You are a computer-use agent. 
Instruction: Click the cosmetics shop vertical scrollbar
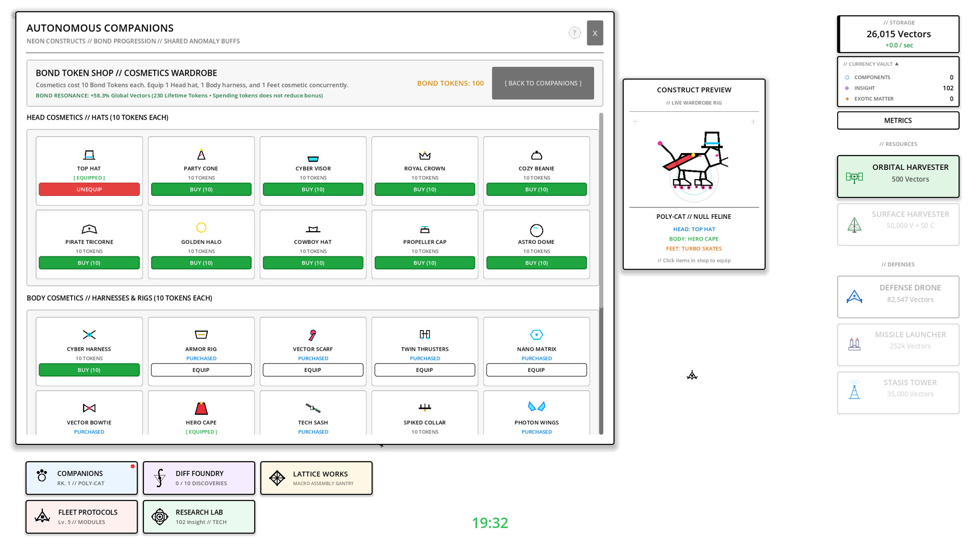[x=601, y=210]
